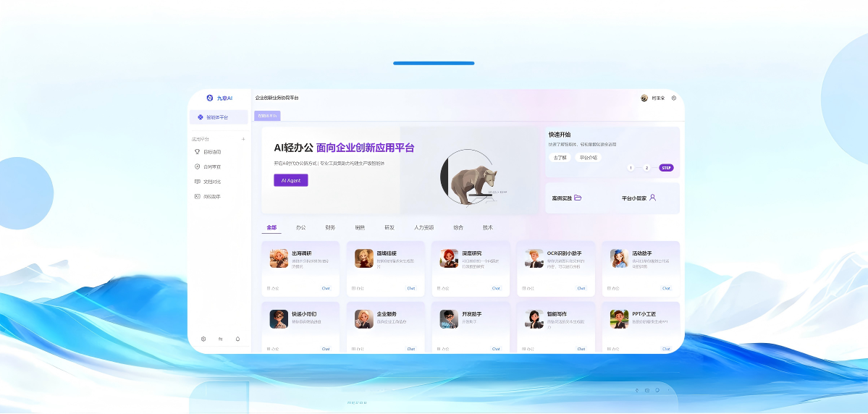The image size is (868, 414).
Task: Switch to the 研发 category tab
Action: click(x=389, y=227)
